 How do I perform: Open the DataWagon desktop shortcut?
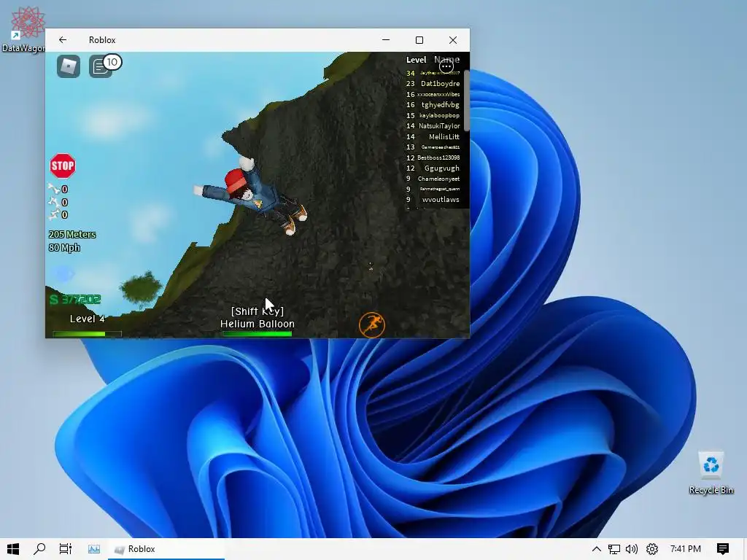(x=26, y=28)
